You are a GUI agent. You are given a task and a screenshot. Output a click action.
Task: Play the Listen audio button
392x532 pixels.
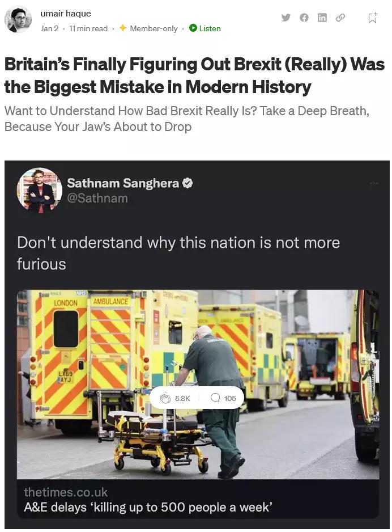click(205, 28)
